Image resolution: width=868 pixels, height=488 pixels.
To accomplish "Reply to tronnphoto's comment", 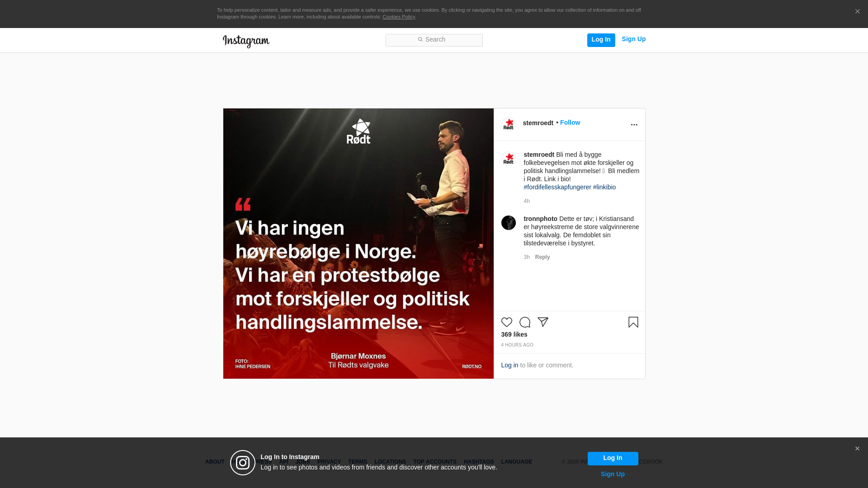I will [542, 257].
